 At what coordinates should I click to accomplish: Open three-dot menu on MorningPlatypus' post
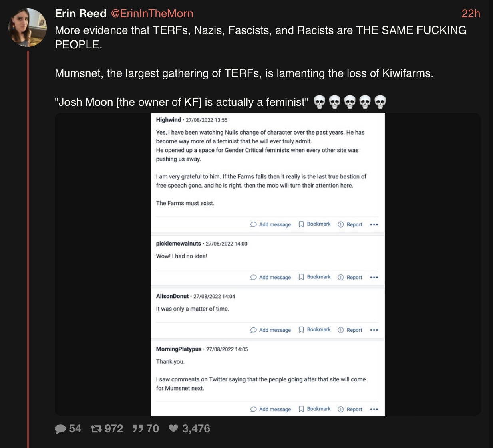point(374,409)
